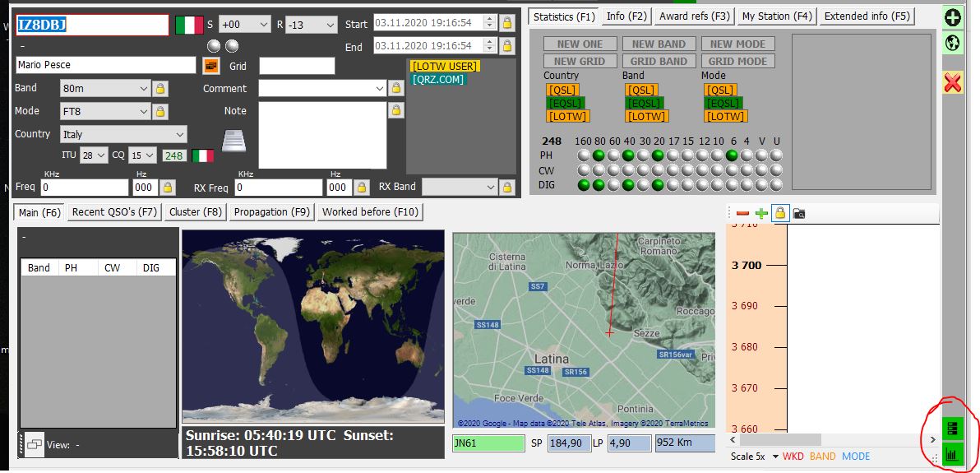
Task: Switch to the Statistics (F1) tab
Action: (x=564, y=16)
